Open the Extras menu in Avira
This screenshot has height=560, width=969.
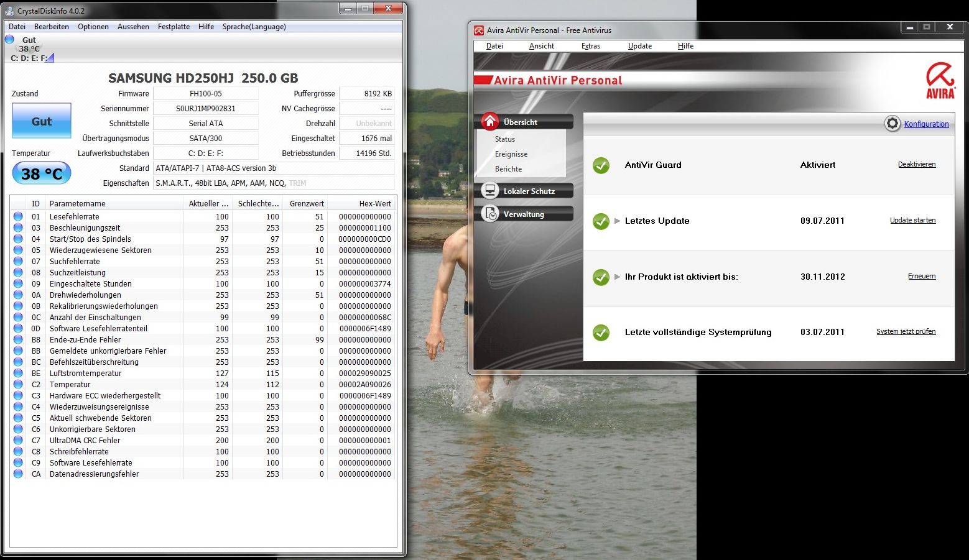(x=591, y=46)
